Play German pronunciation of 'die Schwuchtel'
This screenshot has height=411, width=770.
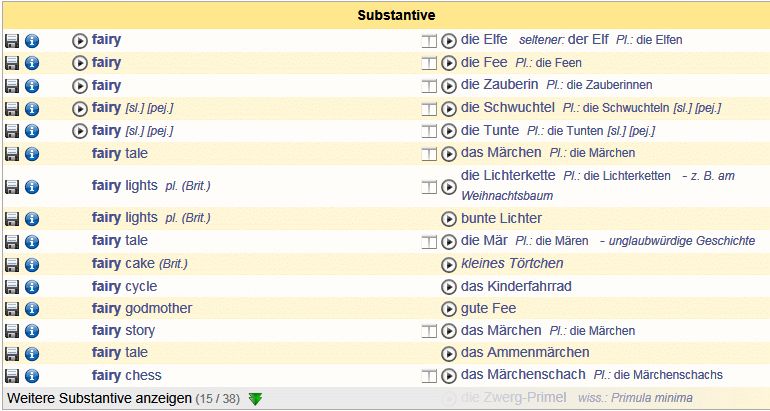click(449, 108)
